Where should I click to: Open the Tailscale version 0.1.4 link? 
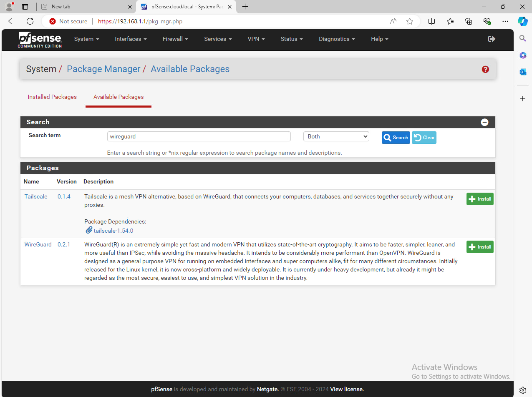tap(64, 196)
